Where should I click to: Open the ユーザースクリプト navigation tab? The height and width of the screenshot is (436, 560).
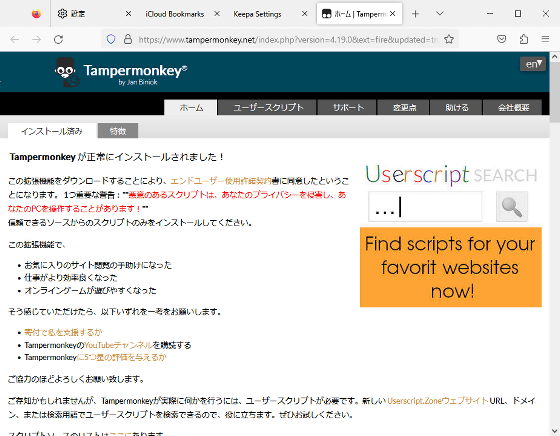pos(268,107)
